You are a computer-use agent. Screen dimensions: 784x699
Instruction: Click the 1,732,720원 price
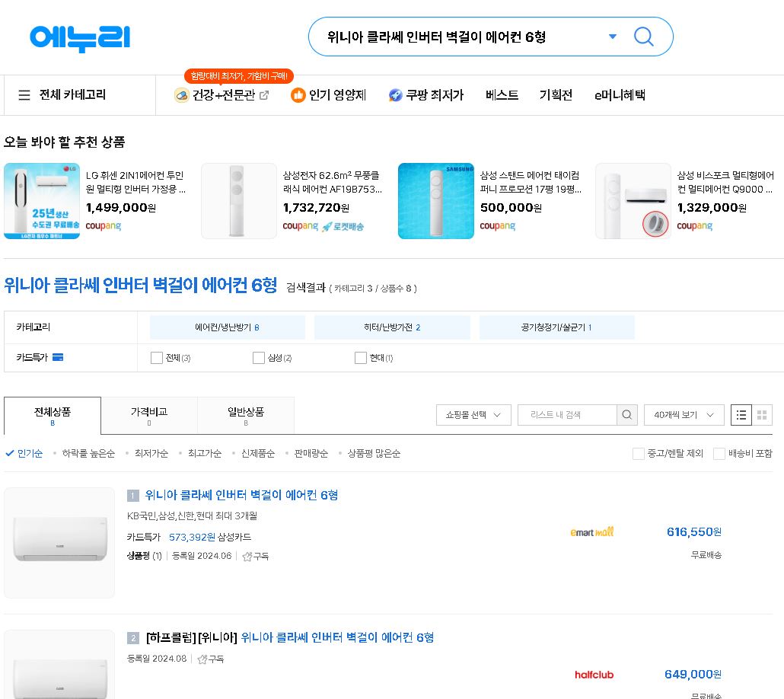point(316,208)
